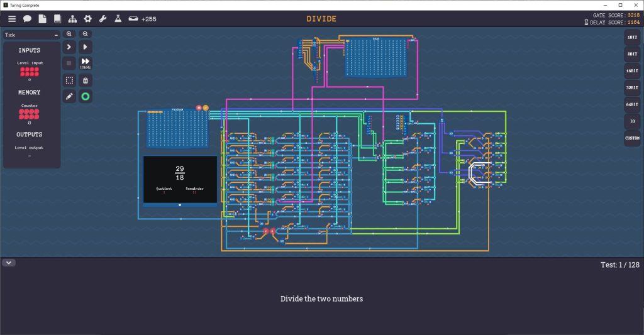Open the level tree hierarchy icon

point(72,19)
